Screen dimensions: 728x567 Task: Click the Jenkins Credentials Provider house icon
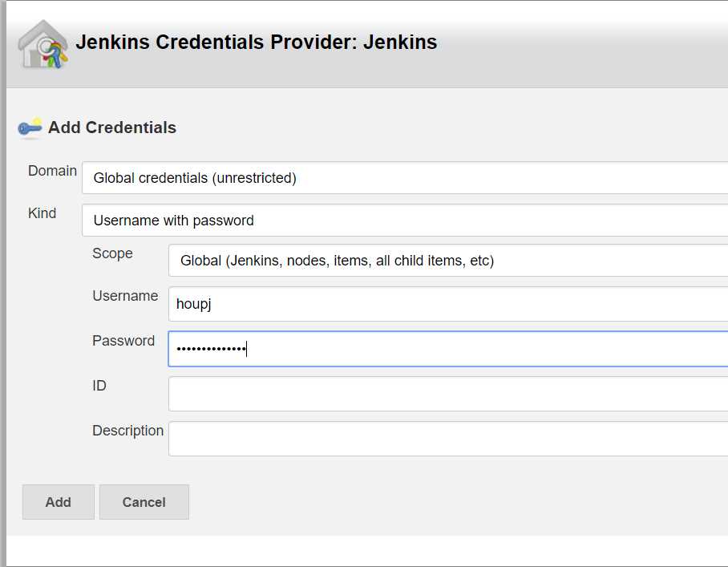[x=42, y=45]
